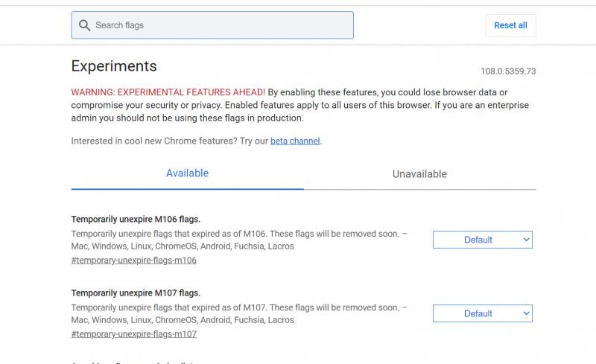Click the version number 108.0.5359.73
Screen dimensions: 596x364
pyautogui.click(x=508, y=71)
